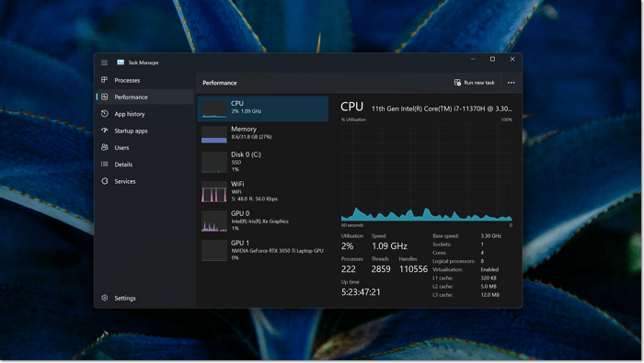The height and width of the screenshot is (363, 644).
Task: Click the L2 cache 5.0 MB value
Action: pyautogui.click(x=489, y=287)
